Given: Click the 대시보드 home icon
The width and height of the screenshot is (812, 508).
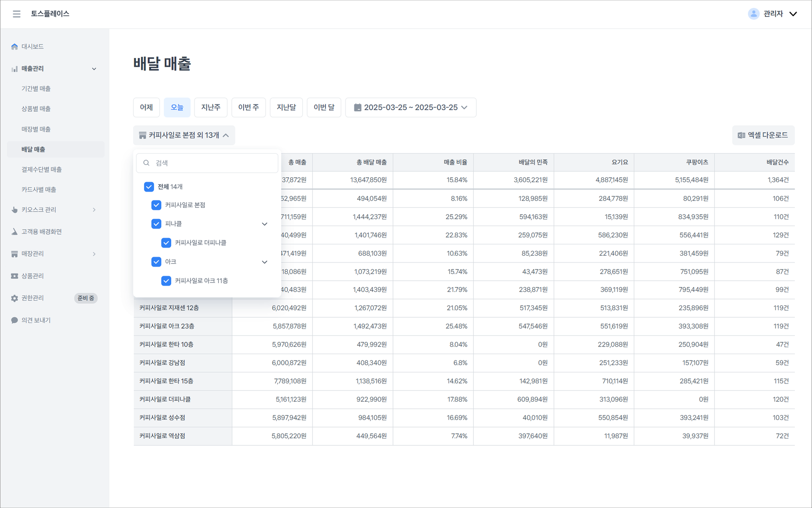Looking at the screenshot, I should [15, 46].
